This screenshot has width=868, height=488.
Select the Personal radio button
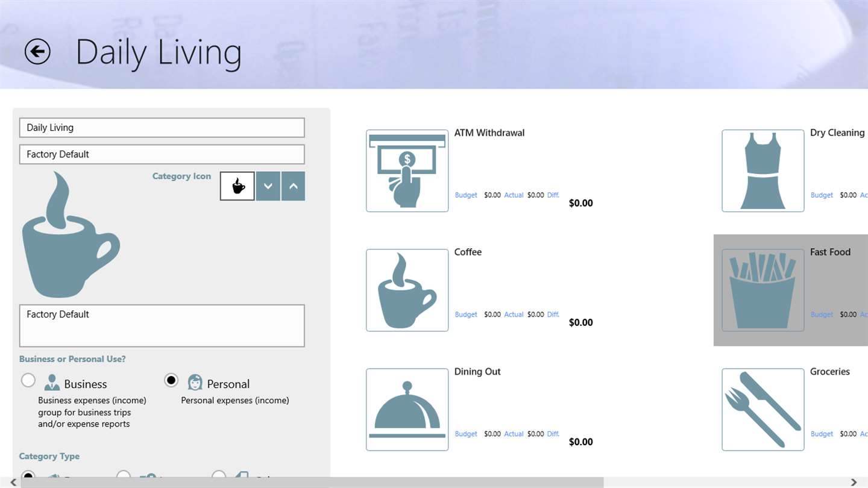(171, 381)
